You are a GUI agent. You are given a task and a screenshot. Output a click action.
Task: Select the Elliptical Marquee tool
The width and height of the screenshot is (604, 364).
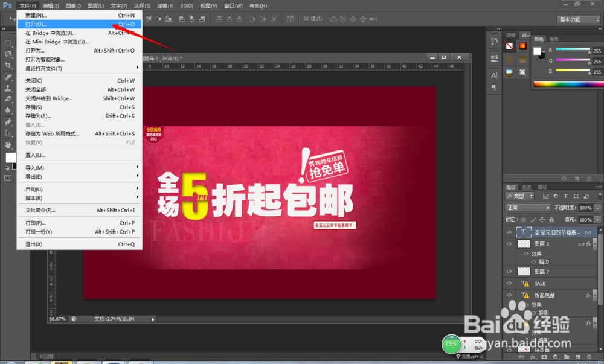pyautogui.click(x=8, y=43)
